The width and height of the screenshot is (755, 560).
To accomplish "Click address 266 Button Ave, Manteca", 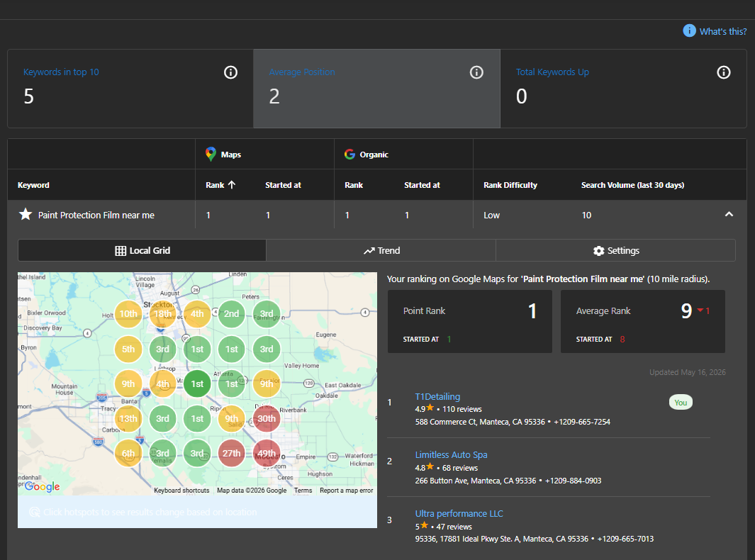I will [475, 481].
